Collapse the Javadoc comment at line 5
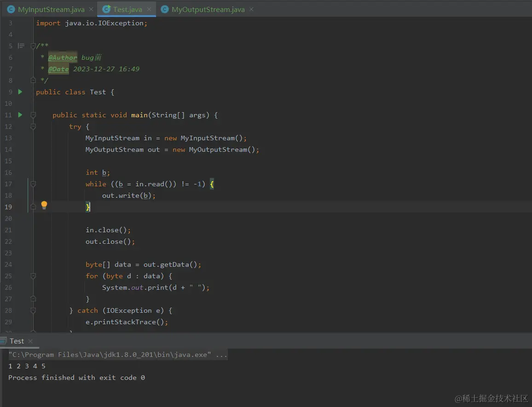 [x=33, y=46]
